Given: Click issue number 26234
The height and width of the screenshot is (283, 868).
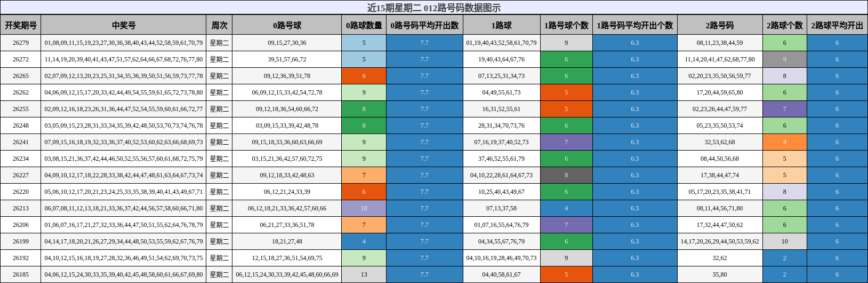Looking at the screenshot, I should 21,159.
